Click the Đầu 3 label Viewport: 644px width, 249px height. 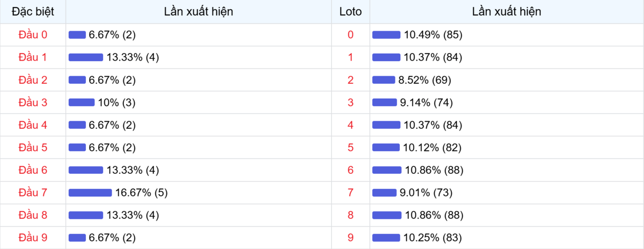[33, 102]
